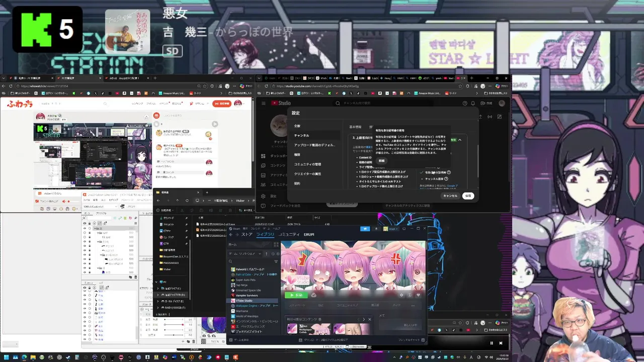This screenshot has height=362, width=644.
Task: Close the Steam new content panel
Action: [x=370, y=319]
